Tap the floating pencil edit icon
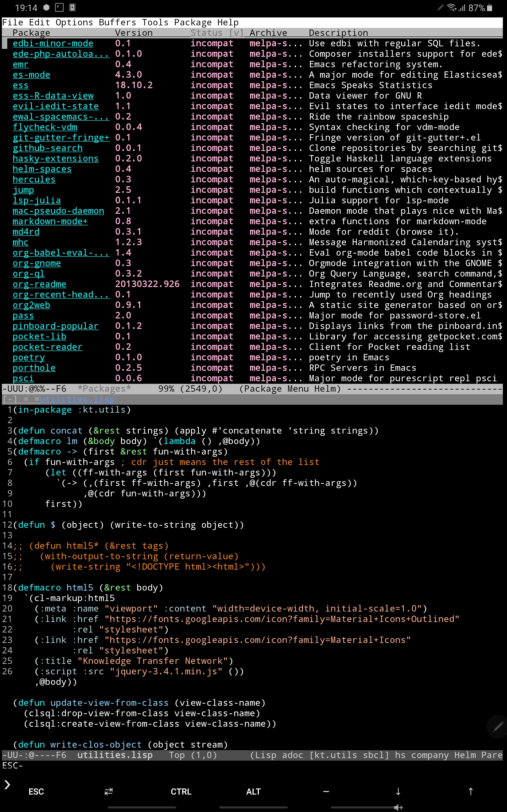 coord(498,727)
